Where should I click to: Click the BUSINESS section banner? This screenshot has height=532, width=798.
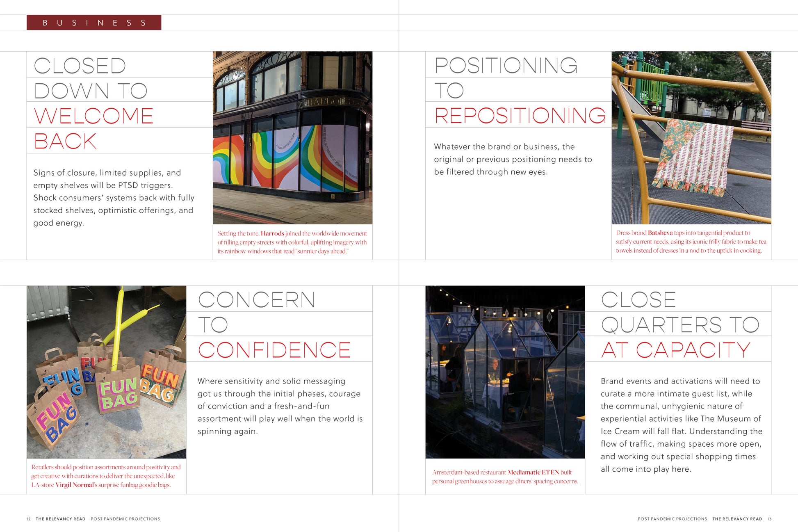[x=94, y=23]
